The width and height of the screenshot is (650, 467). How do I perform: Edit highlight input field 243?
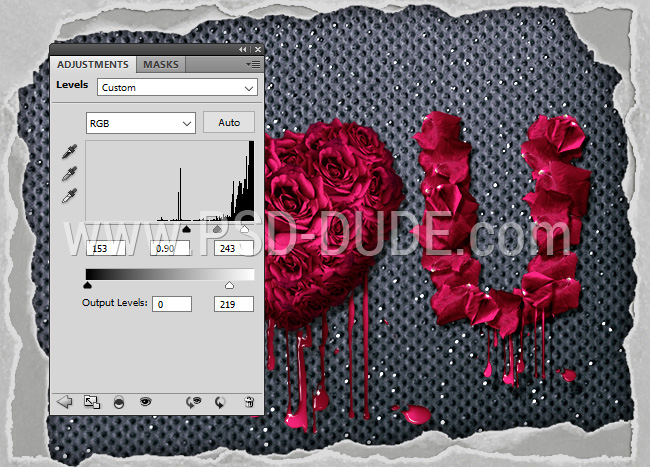pyautogui.click(x=233, y=248)
